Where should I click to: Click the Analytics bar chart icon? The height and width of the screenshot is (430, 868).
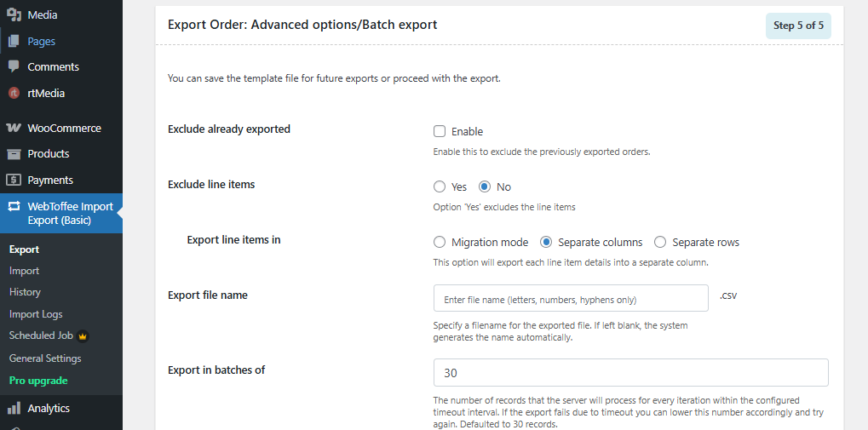point(14,408)
